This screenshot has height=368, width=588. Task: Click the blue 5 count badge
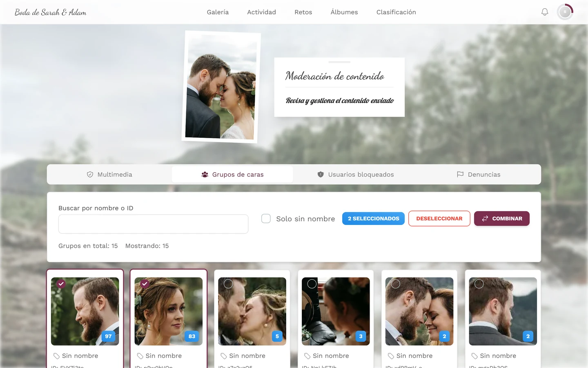tap(277, 337)
